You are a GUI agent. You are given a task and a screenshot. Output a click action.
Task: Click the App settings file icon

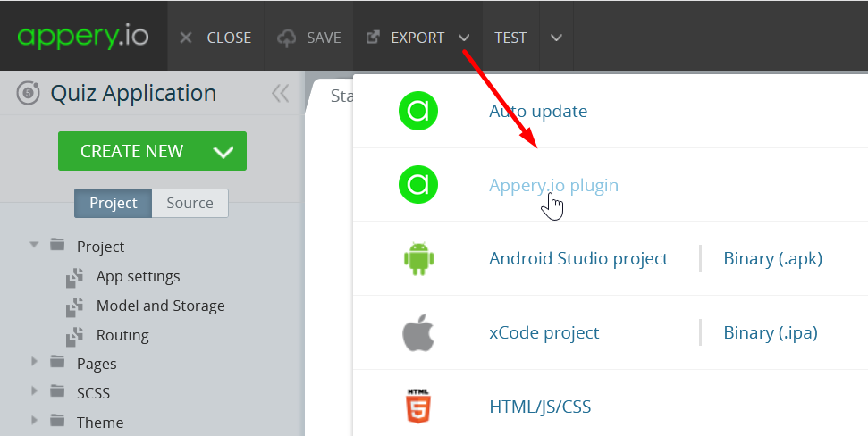[x=75, y=277]
